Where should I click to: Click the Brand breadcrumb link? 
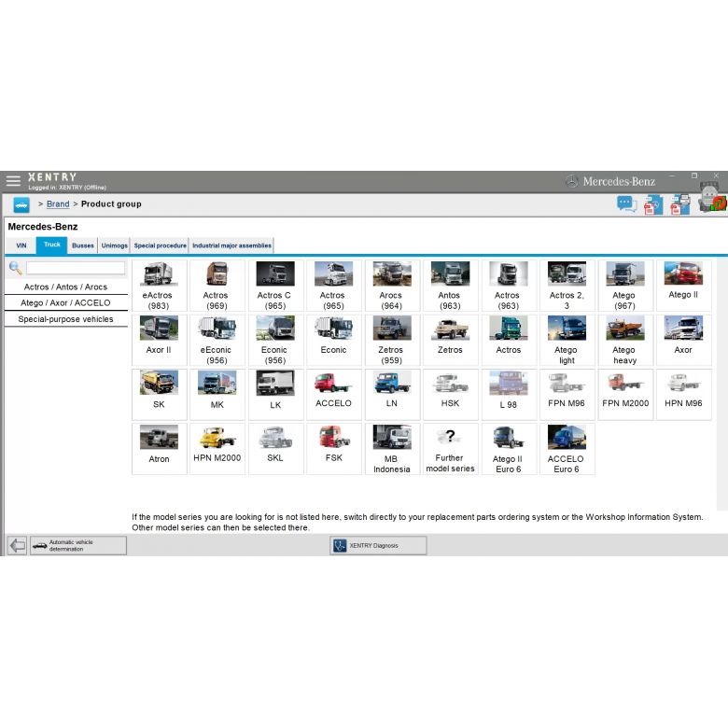pyautogui.click(x=58, y=203)
